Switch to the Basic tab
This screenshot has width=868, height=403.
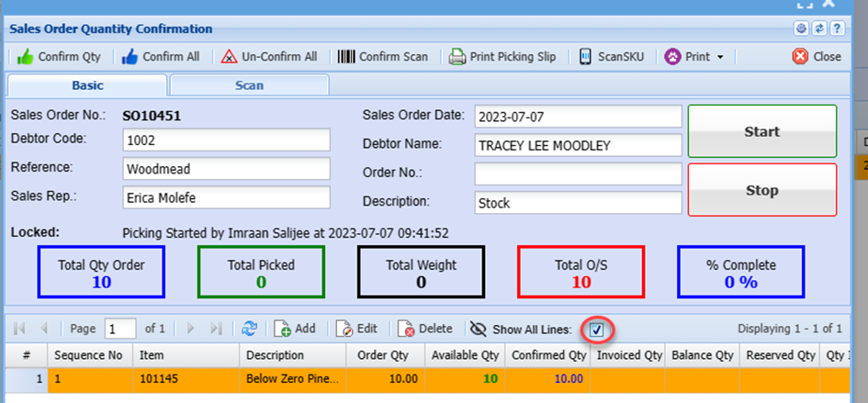point(87,85)
